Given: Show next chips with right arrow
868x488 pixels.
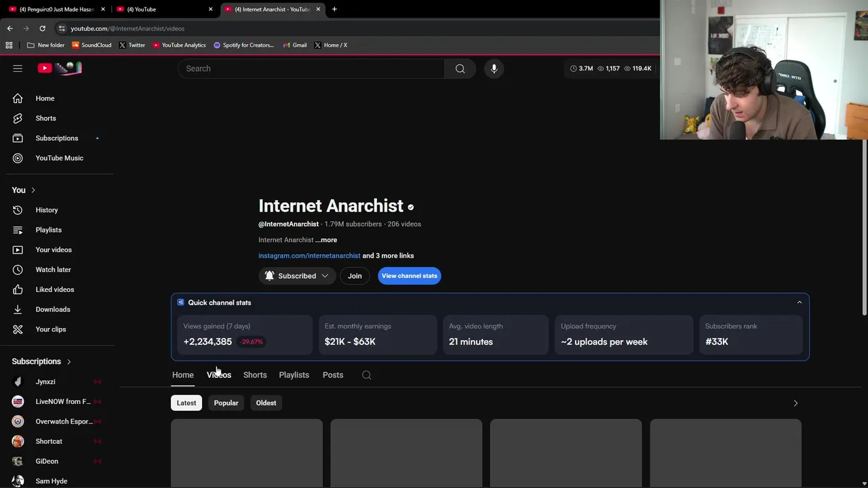Looking at the screenshot, I should (x=795, y=403).
